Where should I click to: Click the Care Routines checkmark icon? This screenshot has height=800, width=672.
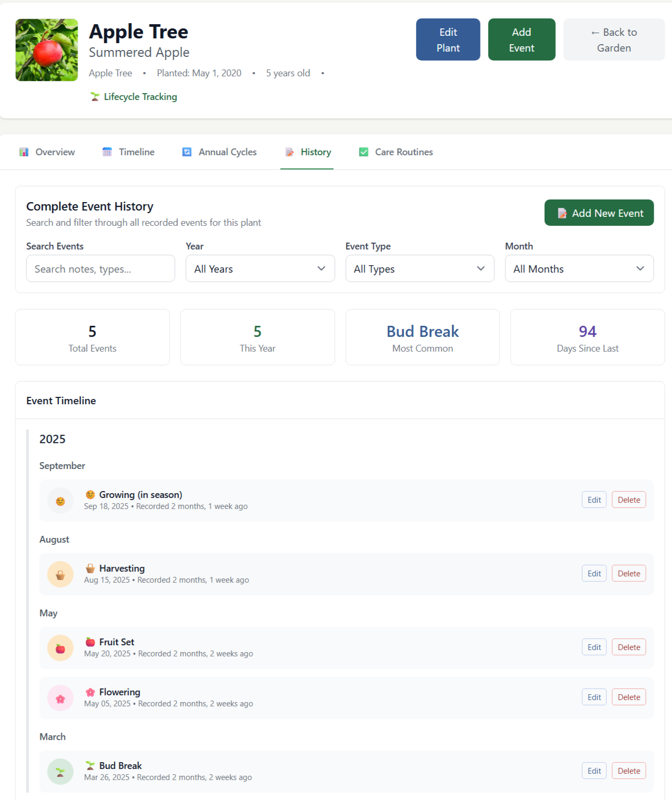tap(364, 152)
